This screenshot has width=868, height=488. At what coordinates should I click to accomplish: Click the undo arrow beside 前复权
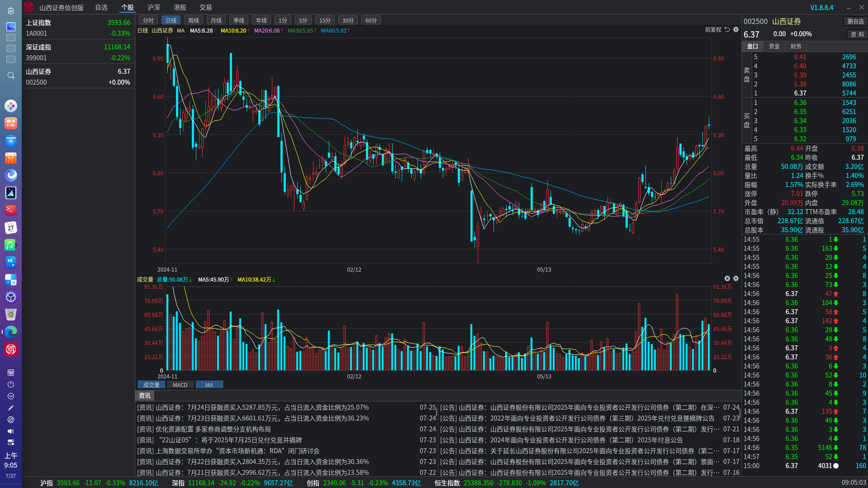[x=727, y=29]
